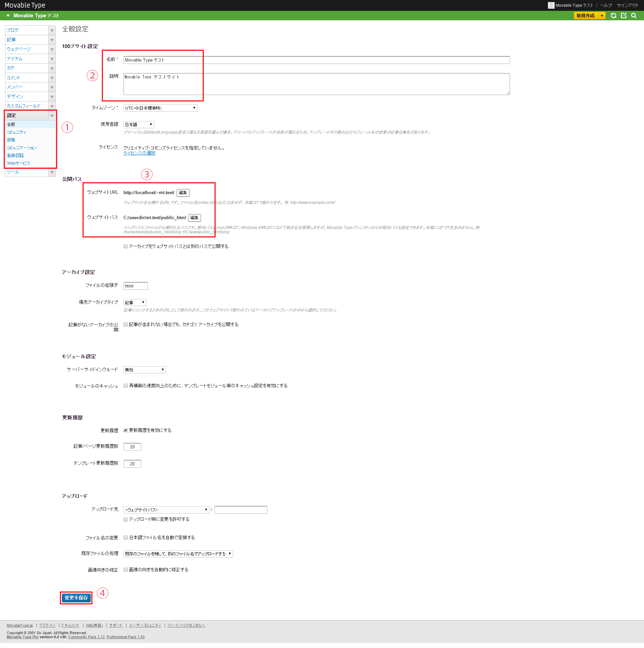Click the rebuild/refresh icon in green bar
The height and width of the screenshot is (648, 644).
pyautogui.click(x=613, y=16)
